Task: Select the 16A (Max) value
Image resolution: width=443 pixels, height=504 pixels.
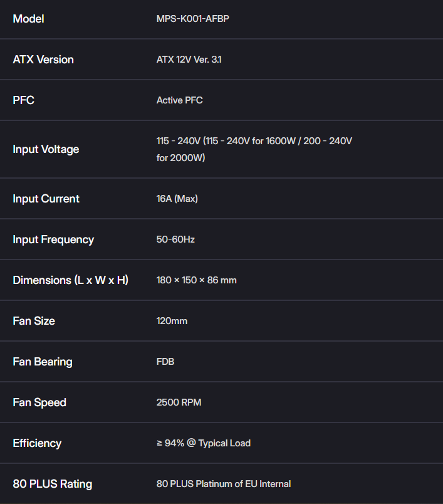Action: click(177, 199)
